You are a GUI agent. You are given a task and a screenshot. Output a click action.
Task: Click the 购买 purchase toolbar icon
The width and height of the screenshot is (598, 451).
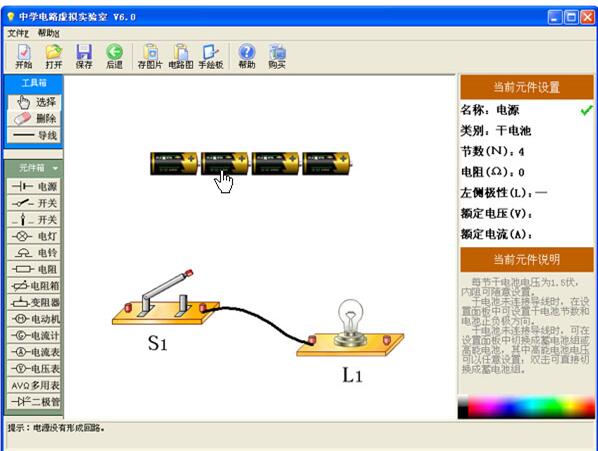point(277,56)
